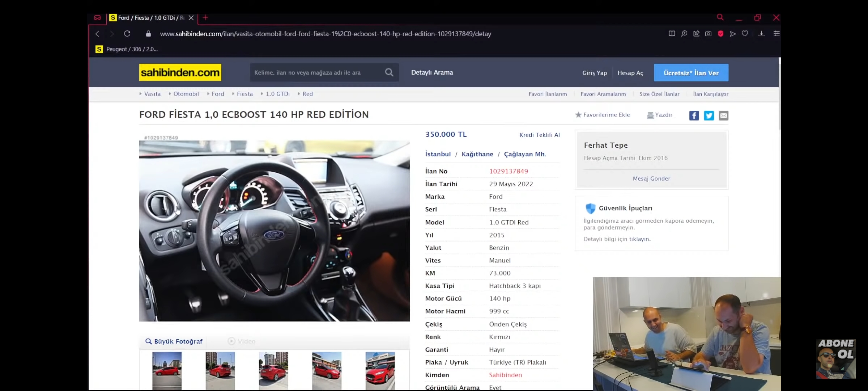Viewport: 868px width, 391px height.
Task: Share listing on Facebook icon
Action: coord(694,115)
